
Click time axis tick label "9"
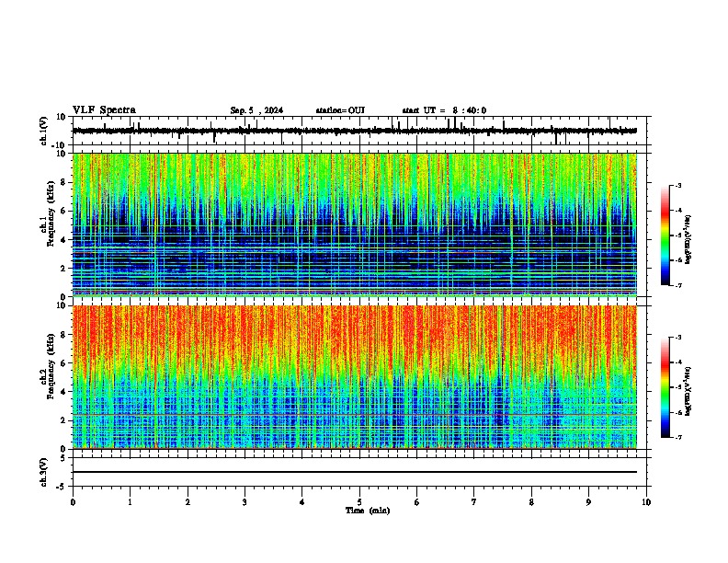588,502
